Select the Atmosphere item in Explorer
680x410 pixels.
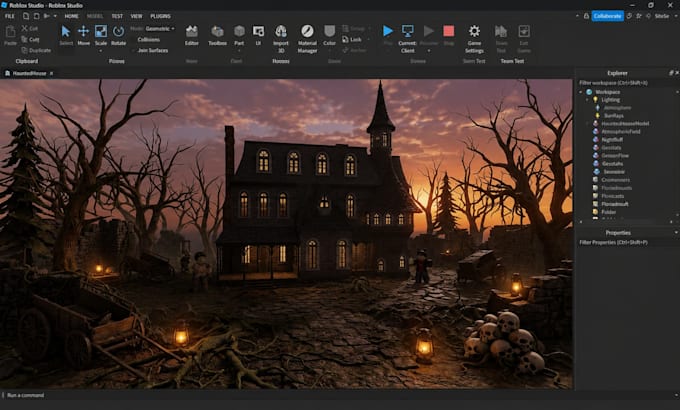(618, 108)
